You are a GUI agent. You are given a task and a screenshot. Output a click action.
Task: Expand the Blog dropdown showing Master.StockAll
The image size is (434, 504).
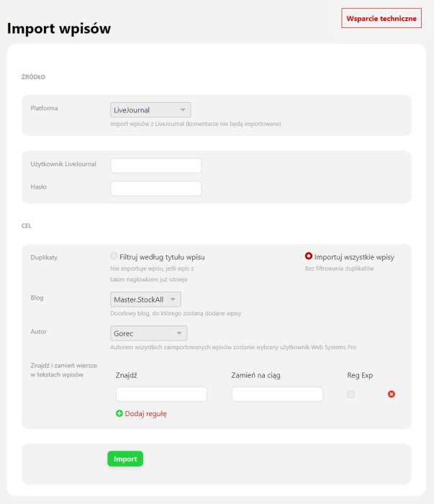click(x=145, y=299)
